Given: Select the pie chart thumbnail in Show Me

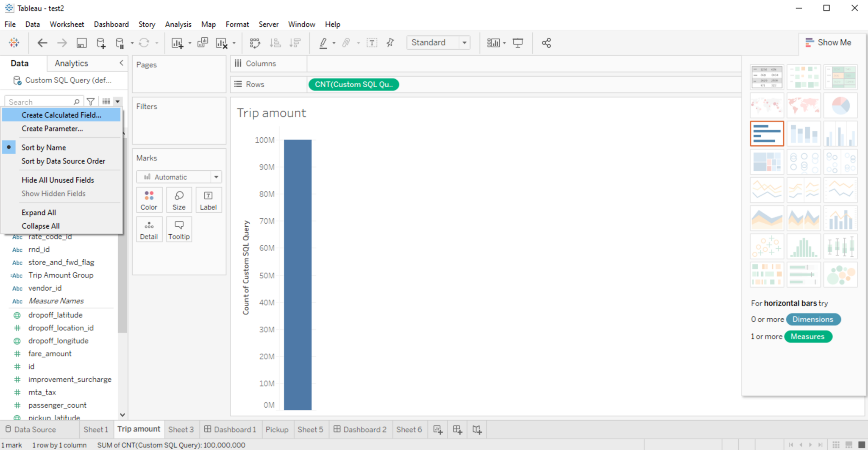Looking at the screenshot, I should (x=840, y=106).
